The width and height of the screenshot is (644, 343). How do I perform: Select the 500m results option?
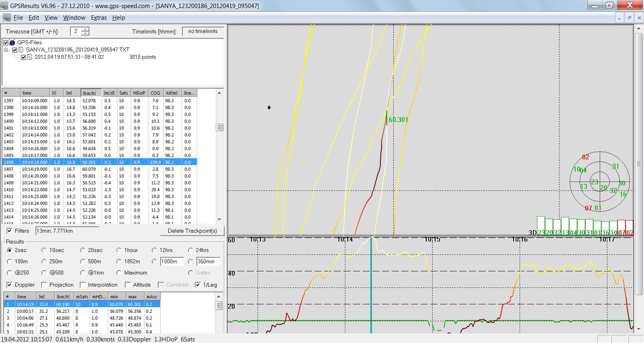83,261
